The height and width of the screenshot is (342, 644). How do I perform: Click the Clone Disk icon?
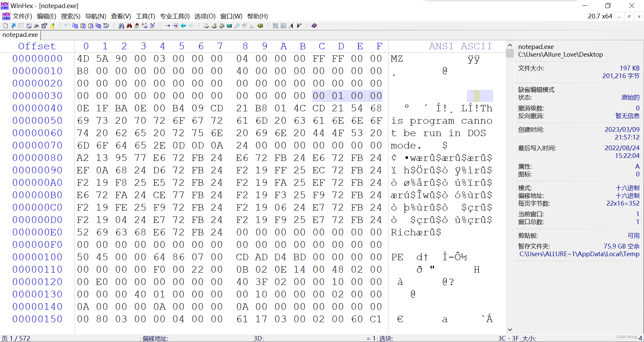point(214,26)
